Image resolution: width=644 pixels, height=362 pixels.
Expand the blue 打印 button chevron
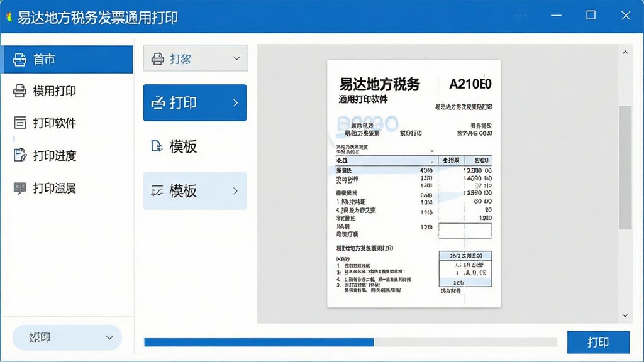235,102
